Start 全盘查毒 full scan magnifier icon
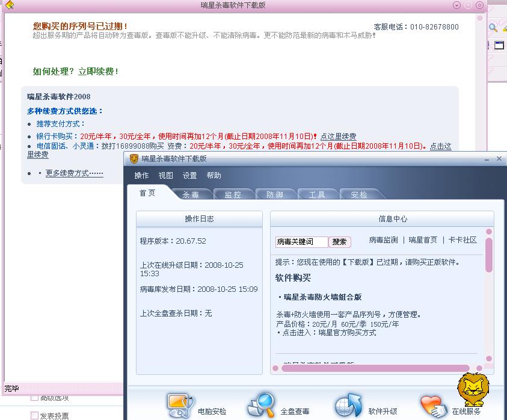 261,406
